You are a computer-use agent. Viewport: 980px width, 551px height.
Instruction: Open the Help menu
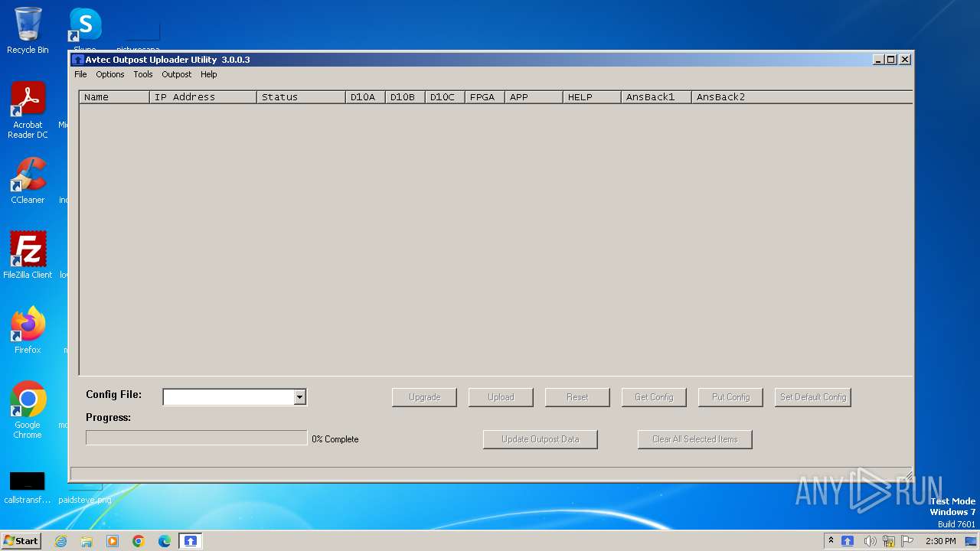pyautogui.click(x=209, y=74)
